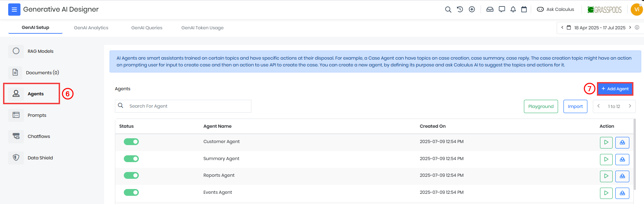
Task: Go to next page of agents list
Action: 630,106
